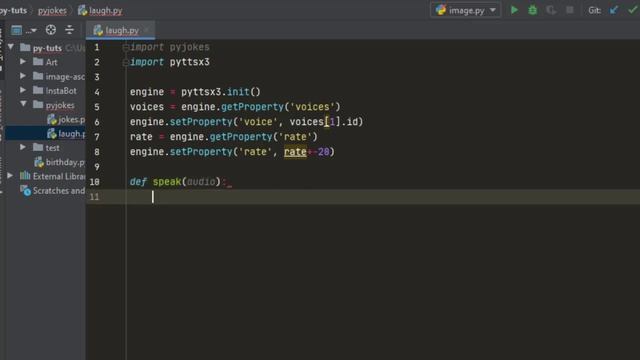Click line number 10 in the gutter

95,182
